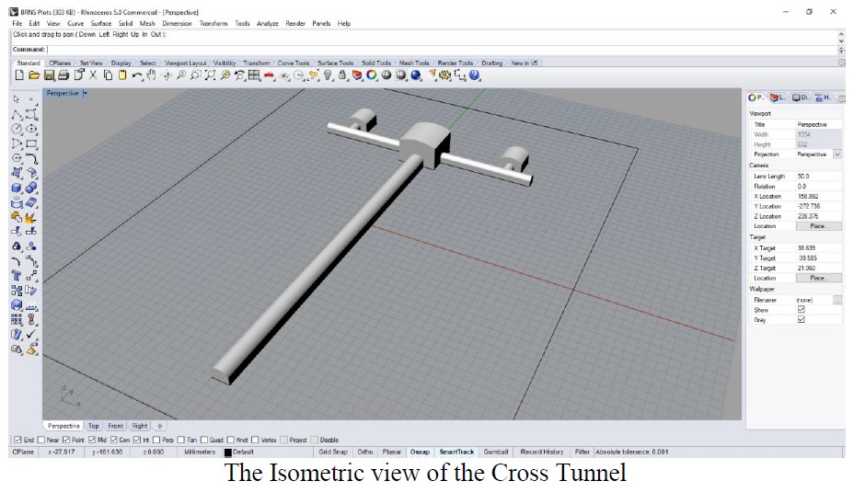The height and width of the screenshot is (504, 865).
Task: Toggle the wallpaper Gray checkbox
Action: pos(801,319)
